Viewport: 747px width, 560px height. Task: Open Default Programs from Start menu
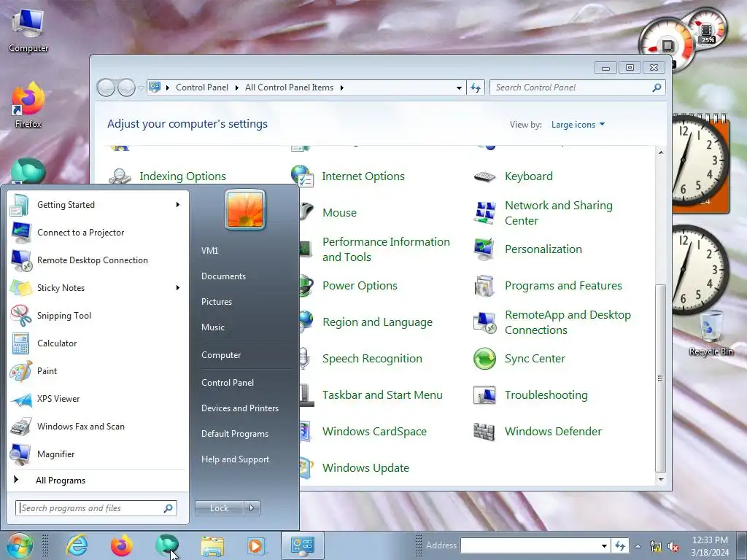pos(235,434)
